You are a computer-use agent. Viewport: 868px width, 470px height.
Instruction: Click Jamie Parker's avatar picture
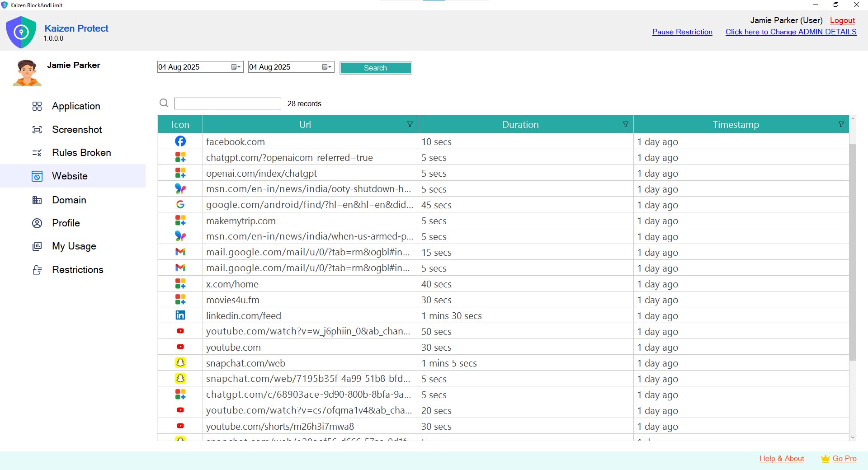pyautogui.click(x=27, y=73)
